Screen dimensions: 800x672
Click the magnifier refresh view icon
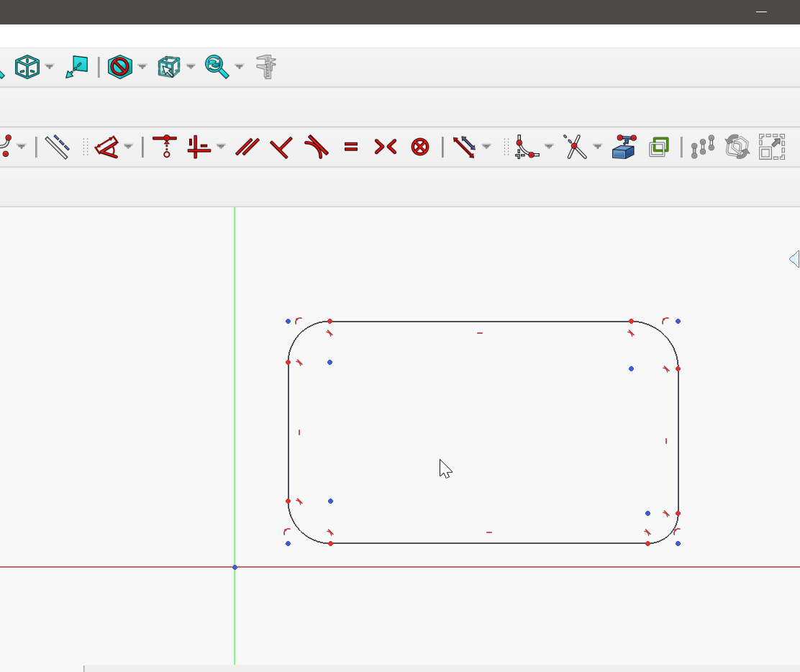217,66
